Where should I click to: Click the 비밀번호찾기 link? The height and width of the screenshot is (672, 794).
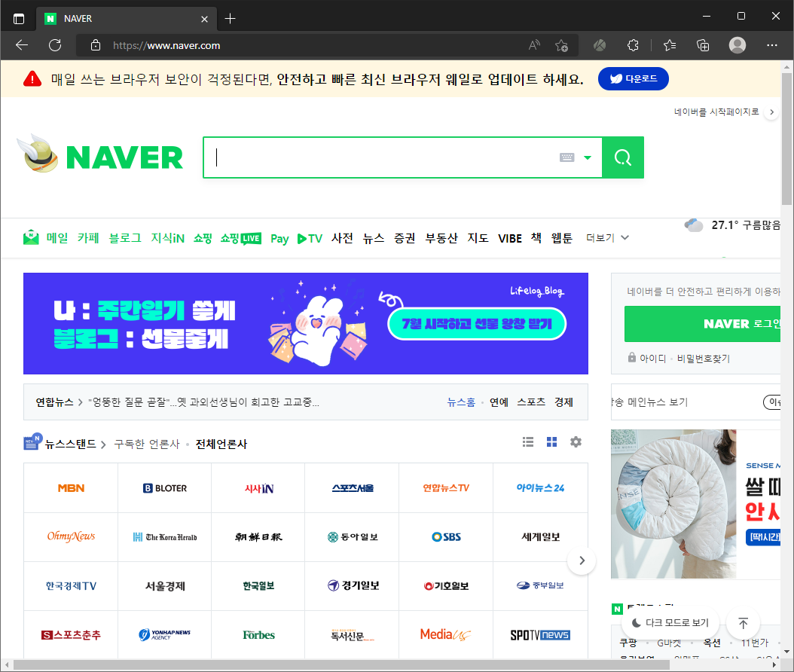coord(704,359)
